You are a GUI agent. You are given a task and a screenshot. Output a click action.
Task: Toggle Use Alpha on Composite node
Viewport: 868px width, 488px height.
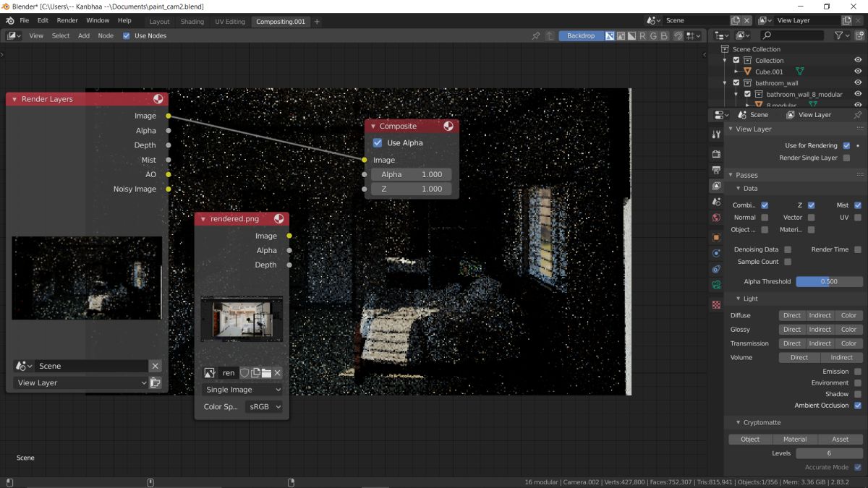pyautogui.click(x=377, y=143)
